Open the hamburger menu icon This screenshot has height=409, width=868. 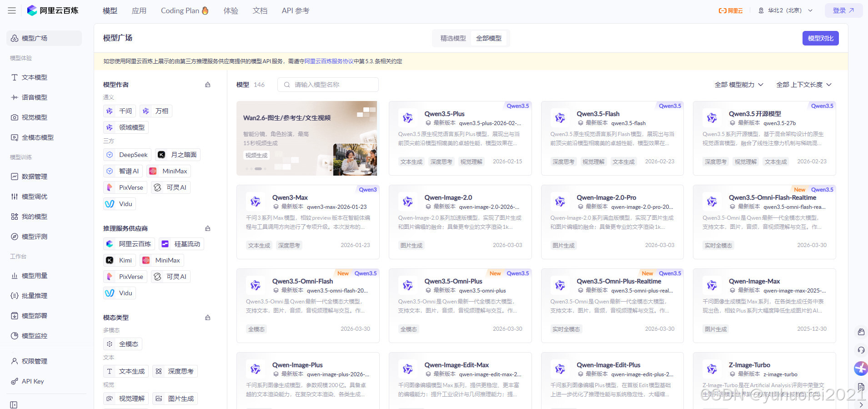click(12, 10)
